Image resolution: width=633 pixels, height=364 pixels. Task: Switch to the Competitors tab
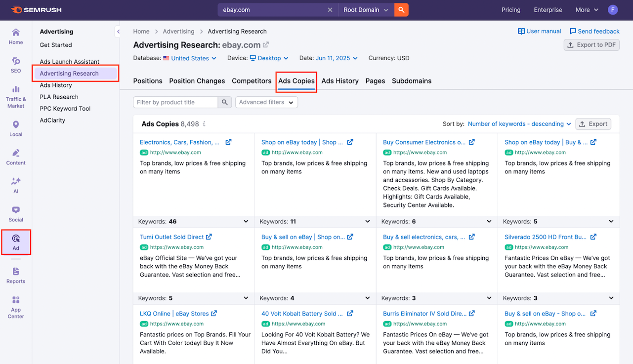(x=252, y=81)
